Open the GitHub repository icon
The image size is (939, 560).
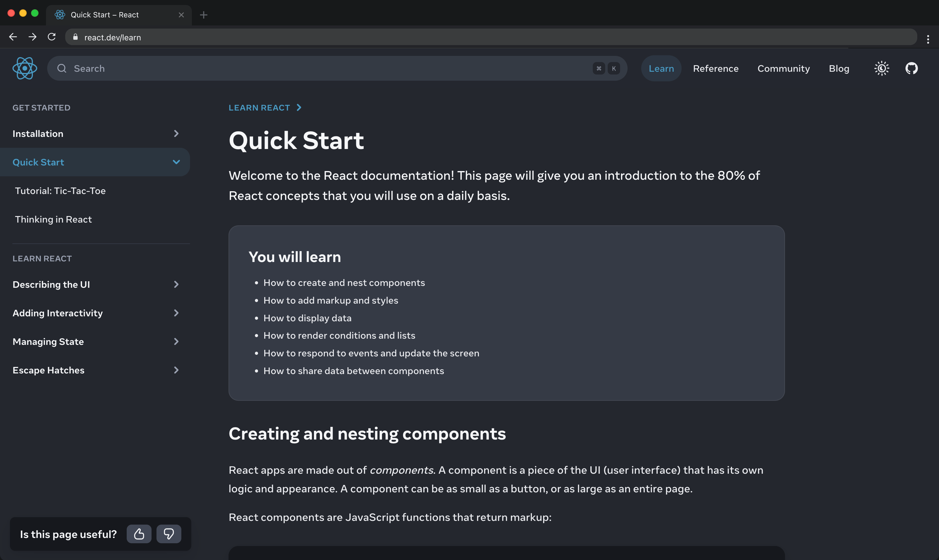[911, 68]
